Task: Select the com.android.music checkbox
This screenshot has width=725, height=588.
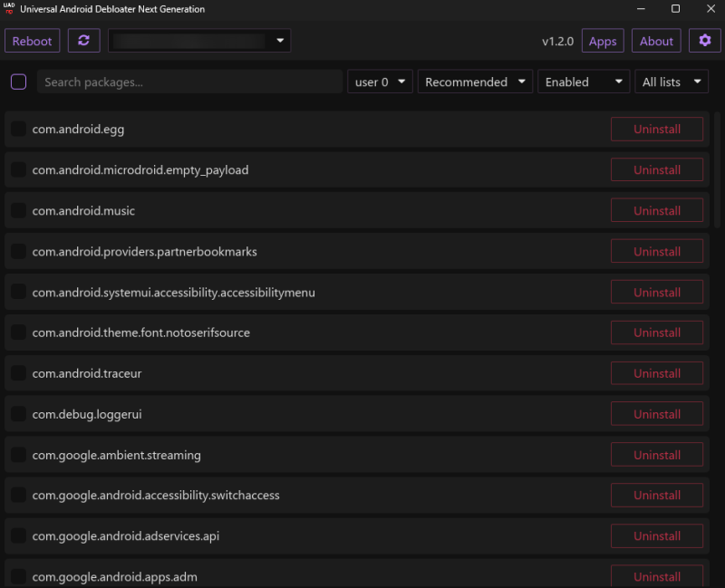Action: click(x=18, y=211)
